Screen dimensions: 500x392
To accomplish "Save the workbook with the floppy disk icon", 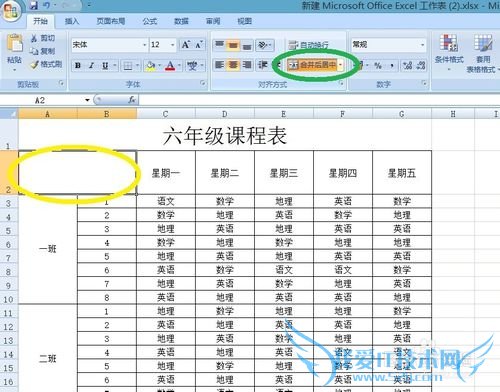I will (x=34, y=5).
